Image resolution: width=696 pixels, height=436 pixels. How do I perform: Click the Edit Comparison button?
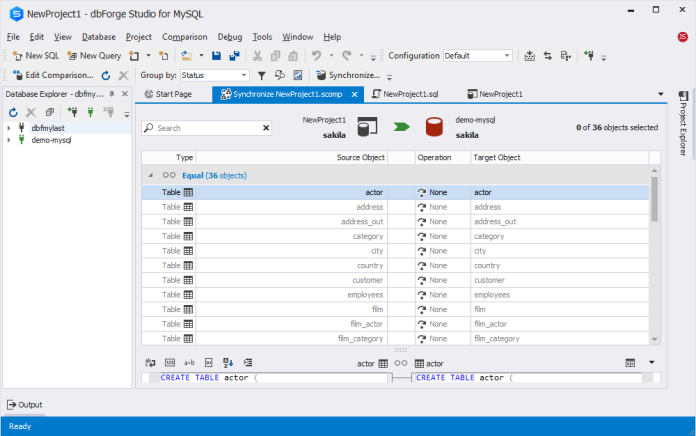tap(53, 75)
